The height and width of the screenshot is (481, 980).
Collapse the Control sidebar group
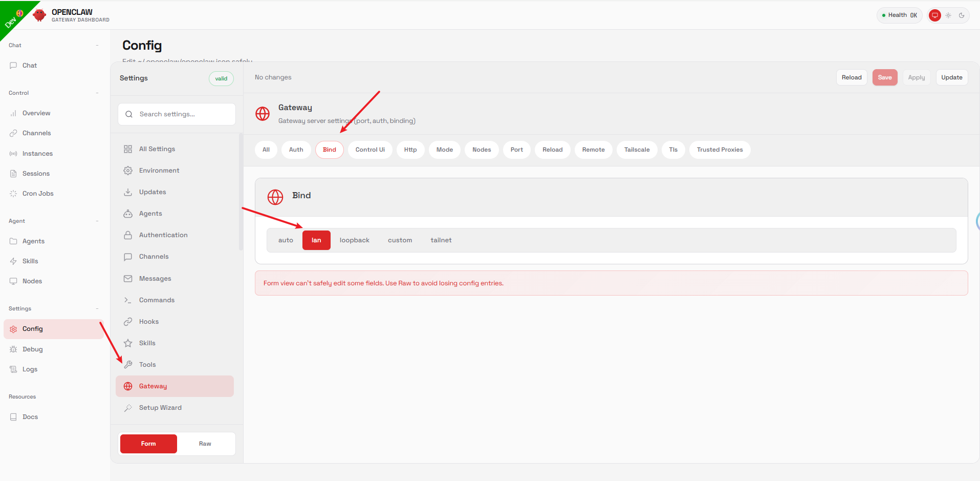pyautogui.click(x=97, y=93)
